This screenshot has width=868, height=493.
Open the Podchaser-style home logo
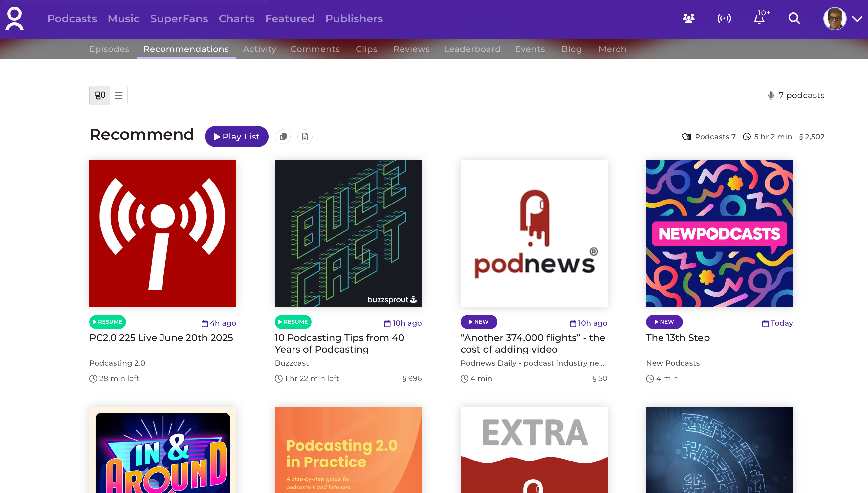tap(14, 19)
